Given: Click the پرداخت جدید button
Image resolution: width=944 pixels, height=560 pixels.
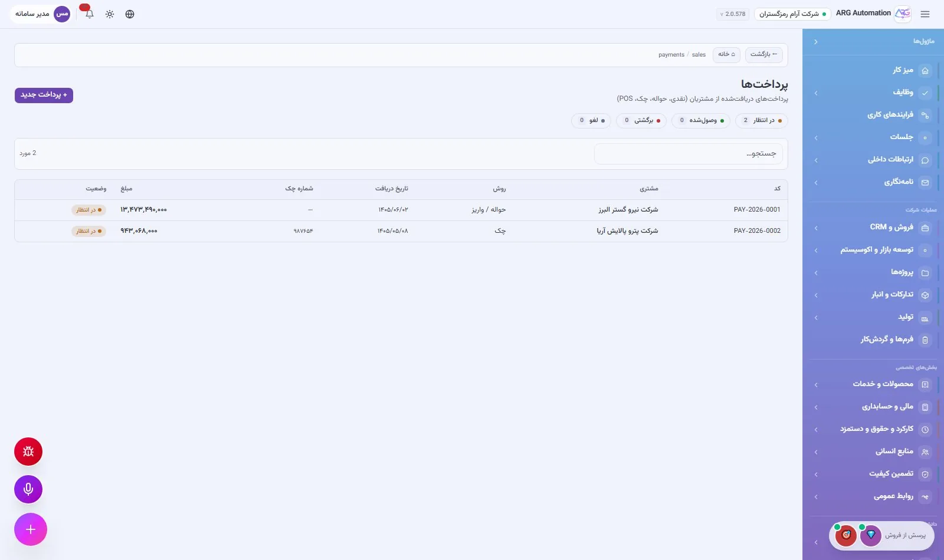Looking at the screenshot, I should click(44, 95).
